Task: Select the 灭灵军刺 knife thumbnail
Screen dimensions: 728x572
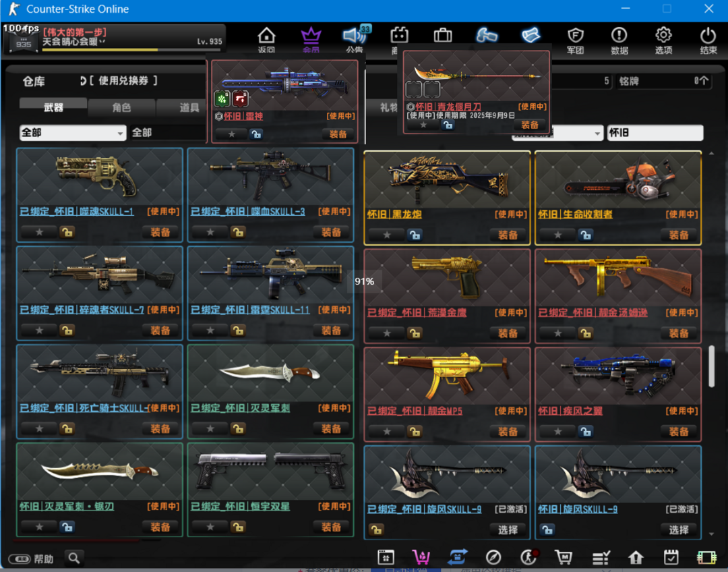Action: coord(271,372)
